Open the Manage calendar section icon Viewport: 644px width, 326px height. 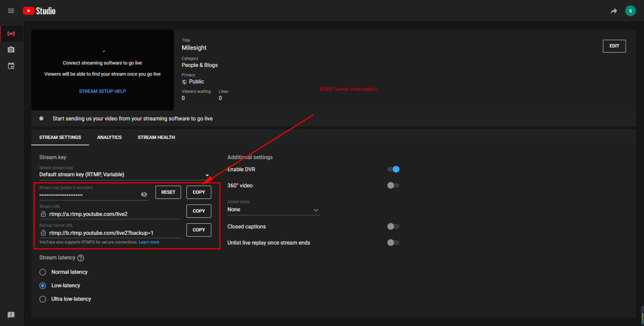tap(11, 65)
